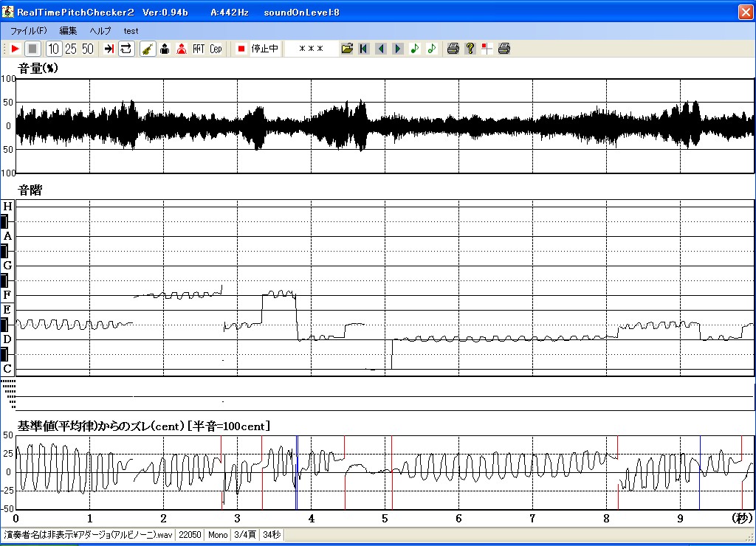This screenshot has height=546, width=756.
Task: Choose the red person voice icon
Action: (182, 49)
